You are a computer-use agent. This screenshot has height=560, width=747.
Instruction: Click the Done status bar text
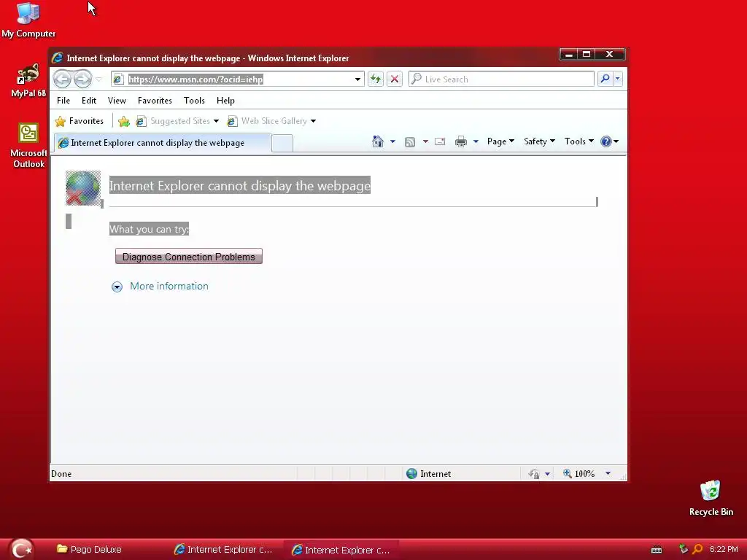(x=61, y=474)
